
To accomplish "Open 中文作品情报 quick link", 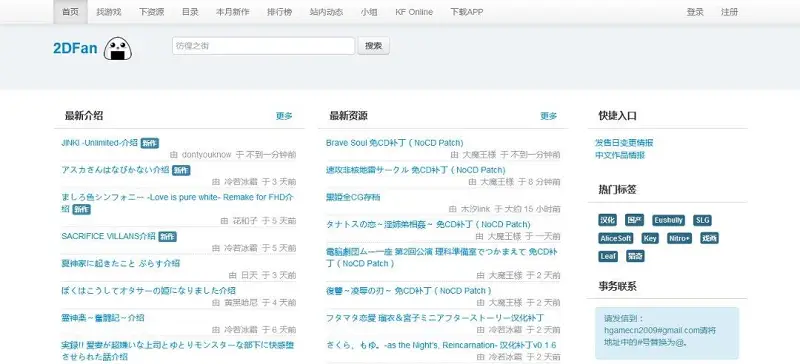I will [x=620, y=155].
